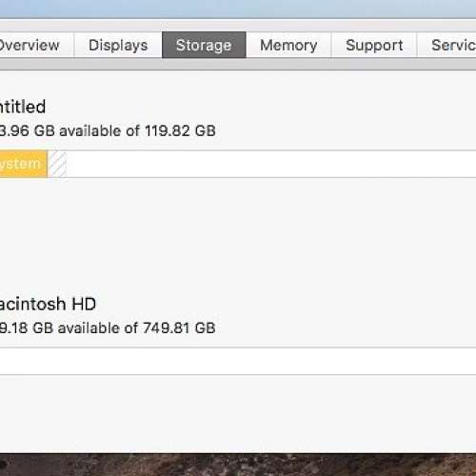Open the Displays tab
Screen dimensions: 476x476
click(118, 45)
